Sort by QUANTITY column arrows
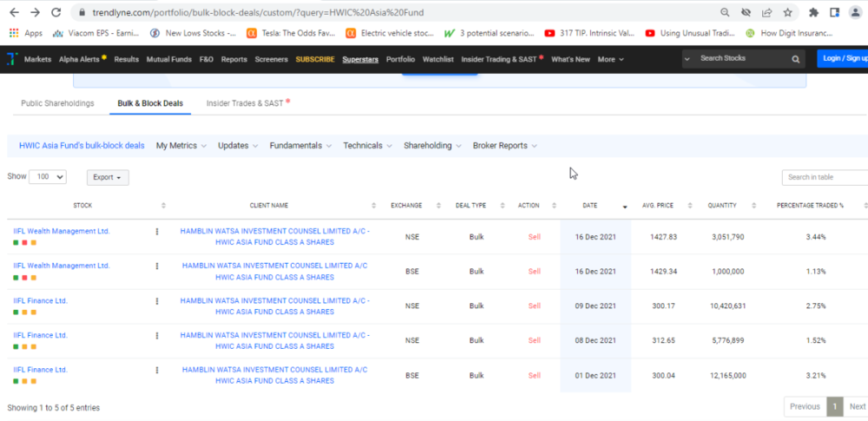868x421 pixels. pyautogui.click(x=754, y=206)
